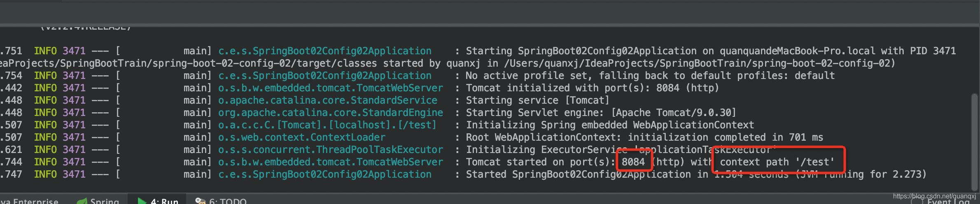Click the red-boxed port number 8084

tap(633, 162)
